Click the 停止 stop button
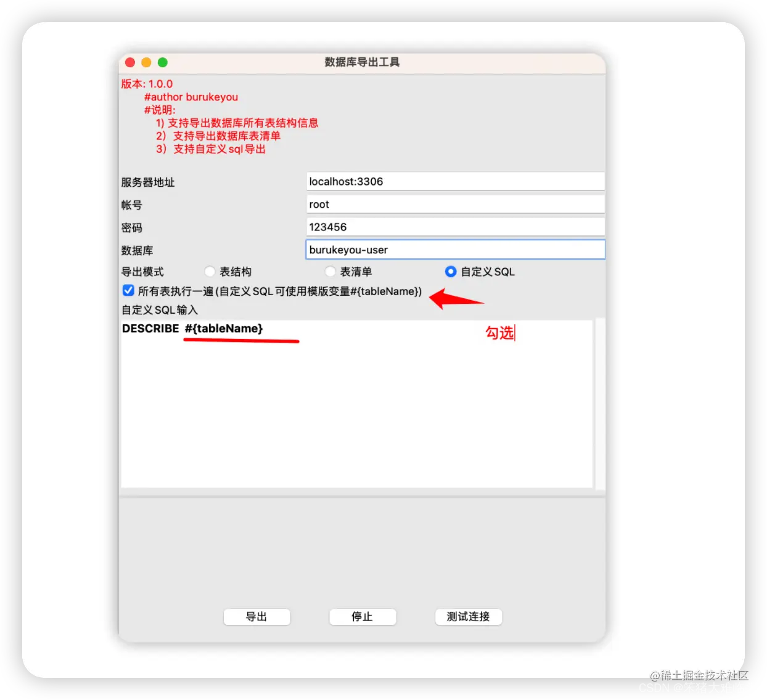767x700 pixels. [x=363, y=616]
